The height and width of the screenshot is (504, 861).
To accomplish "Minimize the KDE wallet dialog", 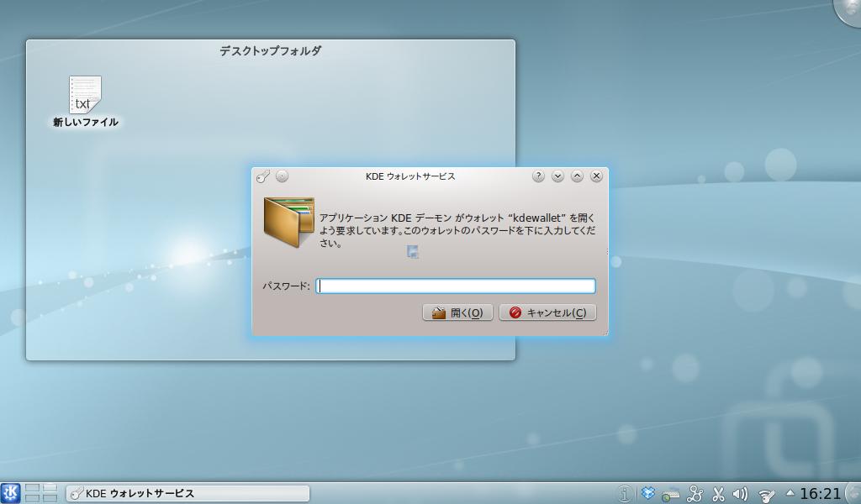I will click(557, 176).
